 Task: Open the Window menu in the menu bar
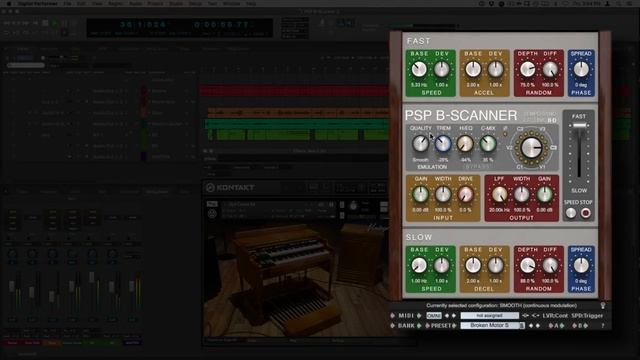[231, 4]
